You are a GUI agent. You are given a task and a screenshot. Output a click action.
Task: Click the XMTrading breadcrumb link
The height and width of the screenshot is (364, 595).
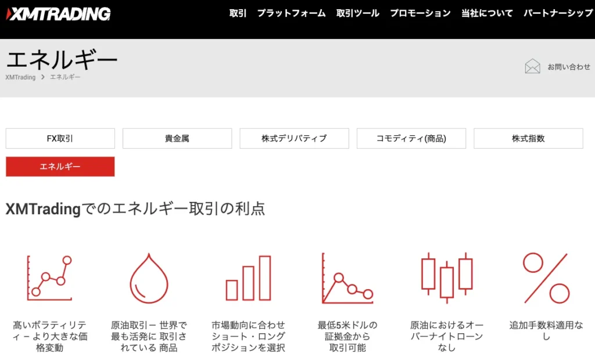[x=20, y=77]
